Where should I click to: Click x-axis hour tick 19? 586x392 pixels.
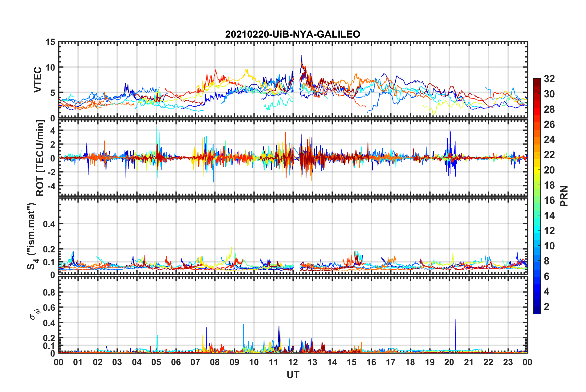pos(430,362)
